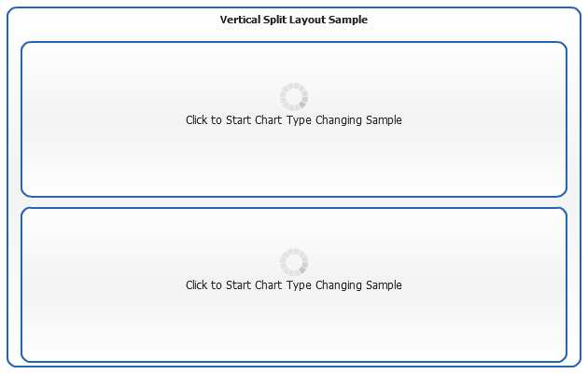Click the upper panel's loading spinner icon
The height and width of the screenshot is (374, 588).
click(293, 96)
